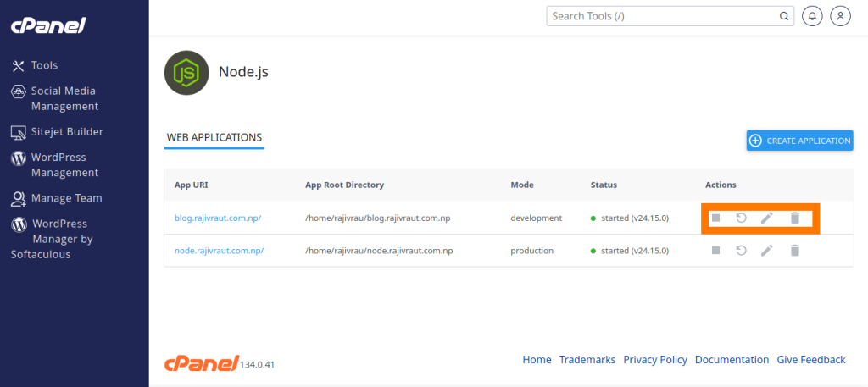Open the blog.rajivraut.com.np/ link
The image size is (868, 387).
(x=218, y=218)
